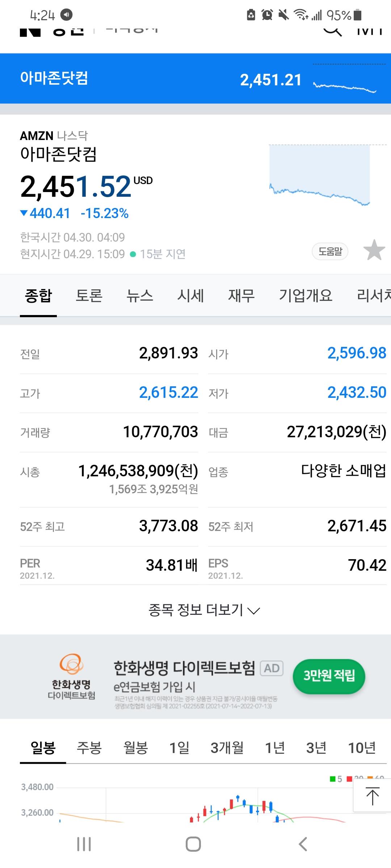Viewport: 391px width, 868px height.
Task: Toggle the favorite star for AMZN
Action: click(x=374, y=250)
